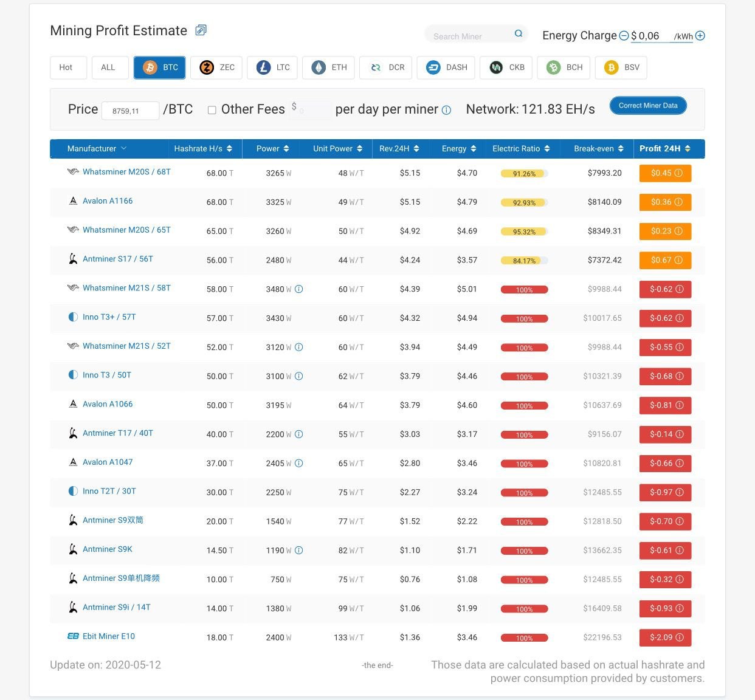
Task: Open the Ebit Miner E10 link
Action: tap(109, 636)
